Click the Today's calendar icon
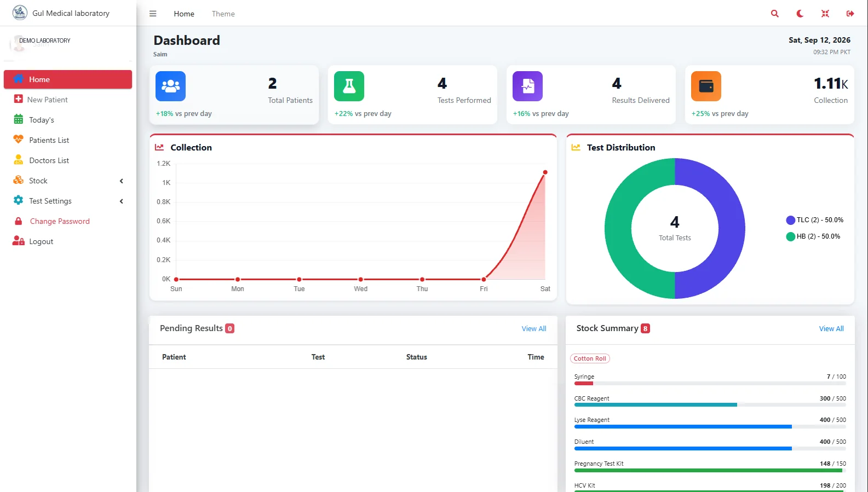Screen dimensions: 868x492 [18, 119]
